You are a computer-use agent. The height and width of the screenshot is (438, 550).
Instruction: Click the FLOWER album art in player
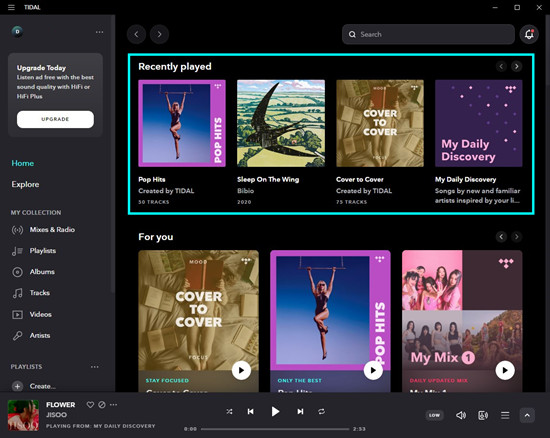23,415
